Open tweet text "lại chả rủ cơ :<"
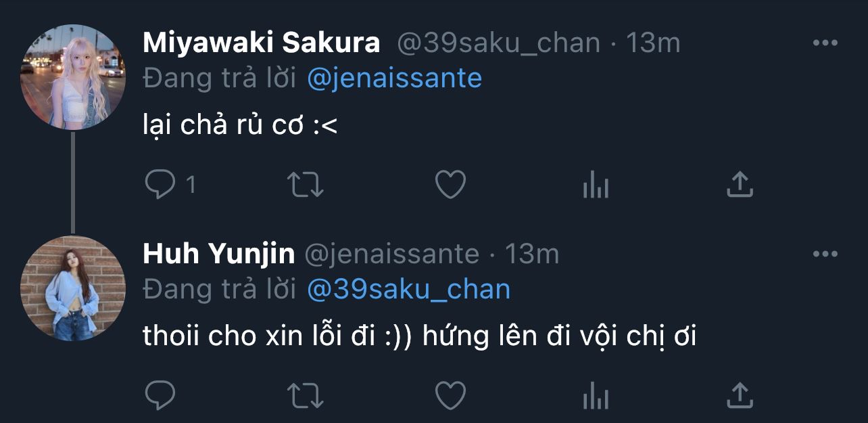Image resolution: width=868 pixels, height=423 pixels. (240, 126)
